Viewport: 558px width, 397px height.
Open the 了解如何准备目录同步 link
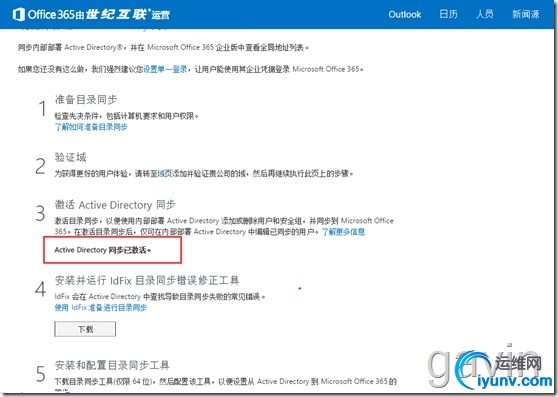click(x=91, y=127)
